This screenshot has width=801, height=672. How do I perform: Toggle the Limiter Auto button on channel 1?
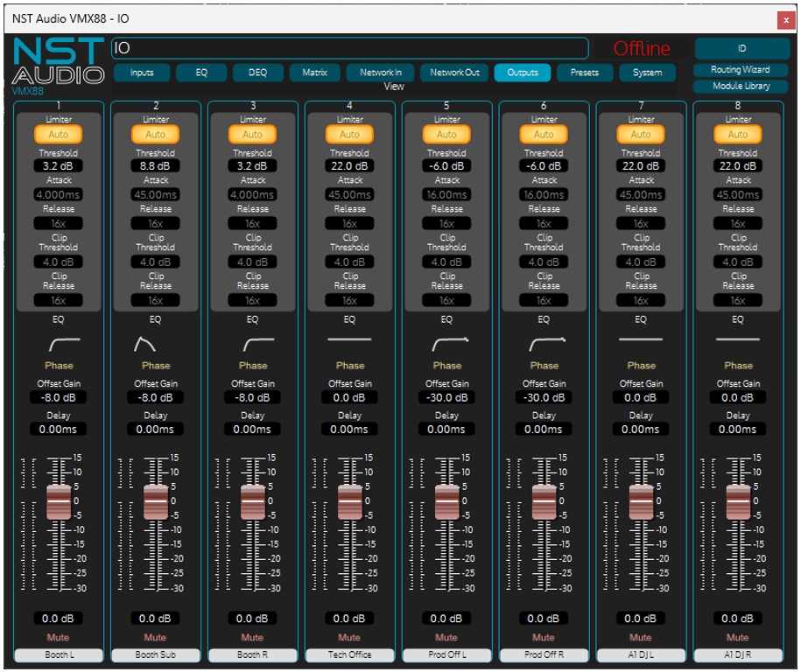[59, 134]
